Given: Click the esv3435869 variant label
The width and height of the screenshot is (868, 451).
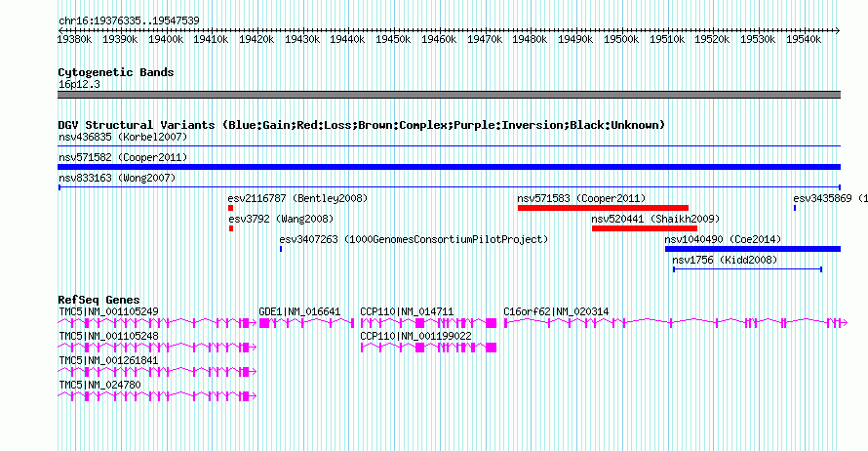Looking at the screenshot, I should pos(830,198).
